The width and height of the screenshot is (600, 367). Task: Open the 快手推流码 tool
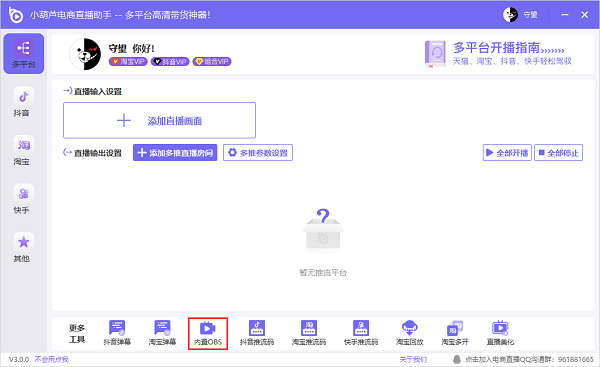(x=361, y=333)
